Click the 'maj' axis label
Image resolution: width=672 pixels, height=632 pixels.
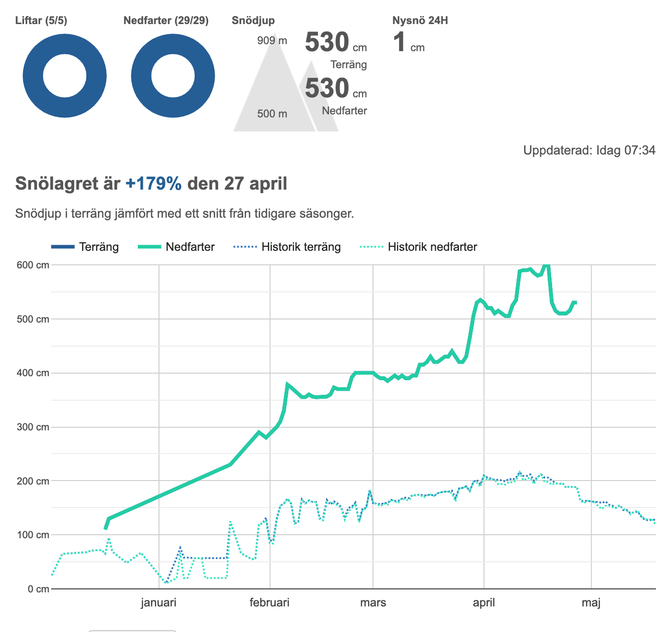click(x=591, y=602)
